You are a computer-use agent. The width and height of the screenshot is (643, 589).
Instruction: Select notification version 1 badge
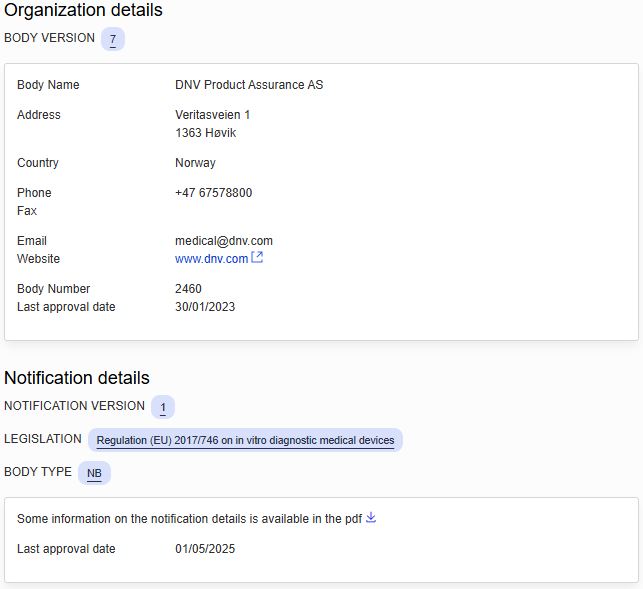pyautogui.click(x=163, y=407)
